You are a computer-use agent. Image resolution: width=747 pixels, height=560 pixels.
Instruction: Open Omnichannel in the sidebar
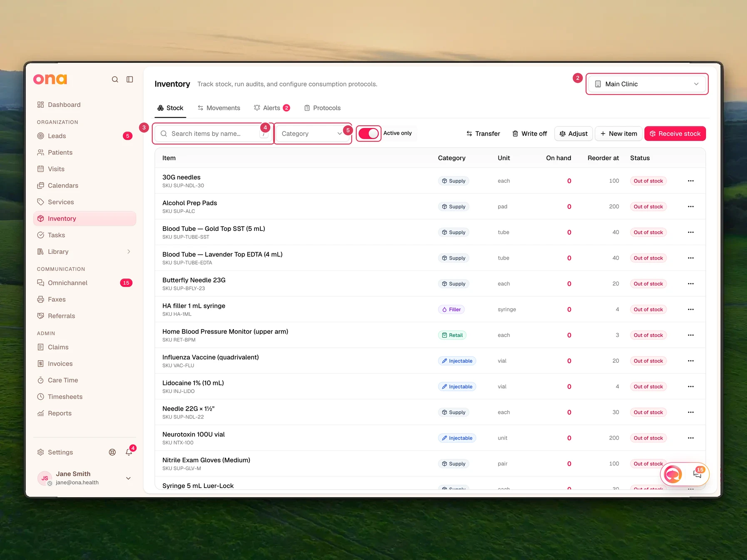[x=85, y=283]
